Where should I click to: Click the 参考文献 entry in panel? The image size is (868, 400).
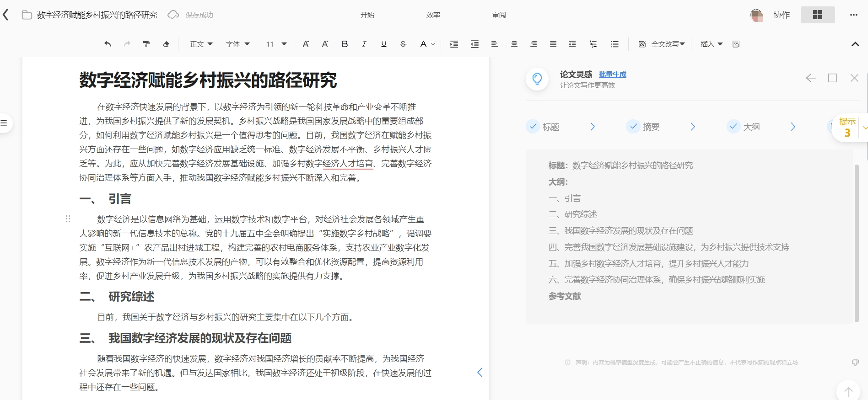pos(565,296)
